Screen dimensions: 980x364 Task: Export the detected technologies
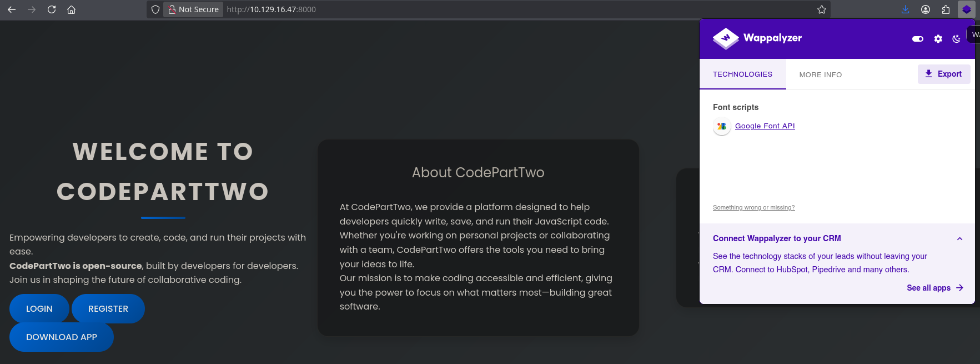[x=943, y=74]
